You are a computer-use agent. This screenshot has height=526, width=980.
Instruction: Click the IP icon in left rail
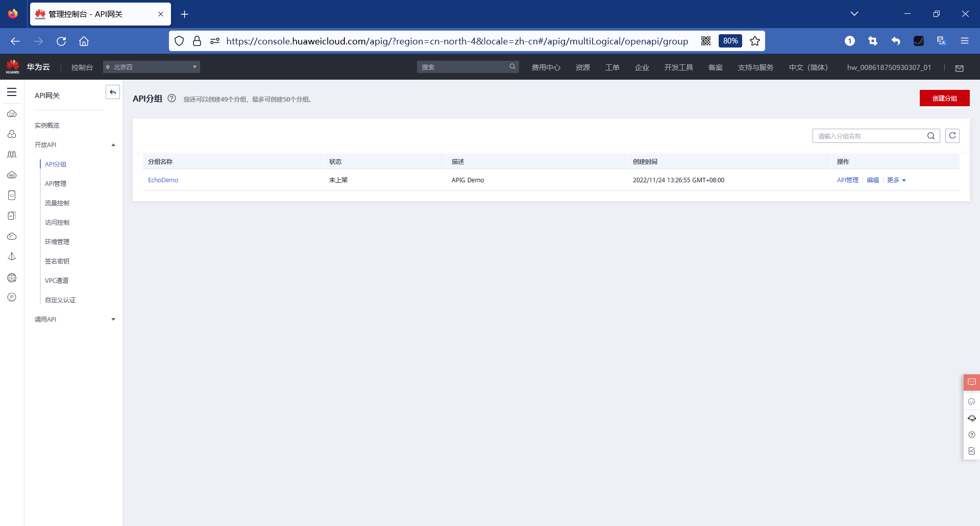pyautogui.click(x=12, y=297)
